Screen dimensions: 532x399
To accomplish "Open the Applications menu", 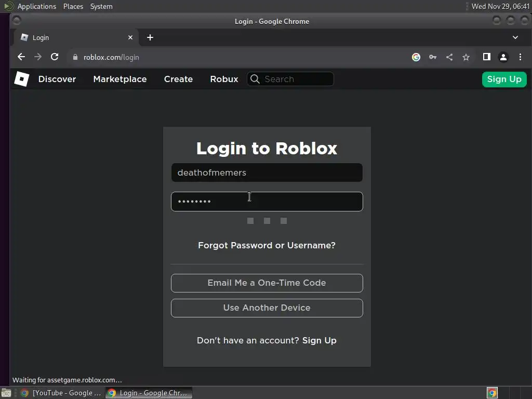I will (x=37, y=6).
